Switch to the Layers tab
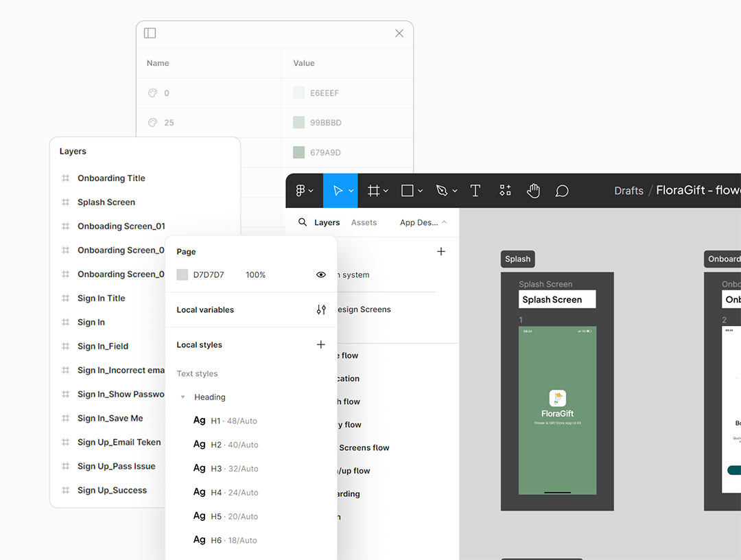The height and width of the screenshot is (560, 741). (x=327, y=222)
